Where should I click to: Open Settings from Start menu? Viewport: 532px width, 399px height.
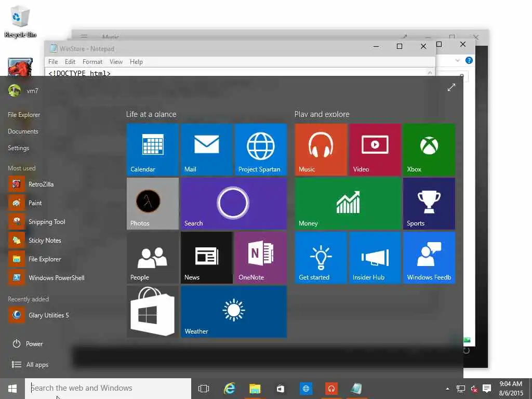(x=18, y=148)
